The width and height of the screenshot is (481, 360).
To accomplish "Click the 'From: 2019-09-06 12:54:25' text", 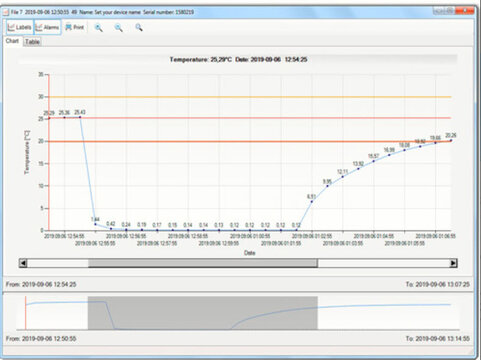I will coord(41,284).
